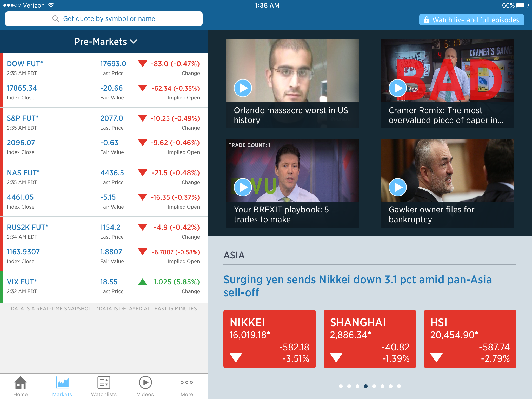Tap the More three-dots icon
This screenshot has width=532, height=399.
pyautogui.click(x=187, y=382)
